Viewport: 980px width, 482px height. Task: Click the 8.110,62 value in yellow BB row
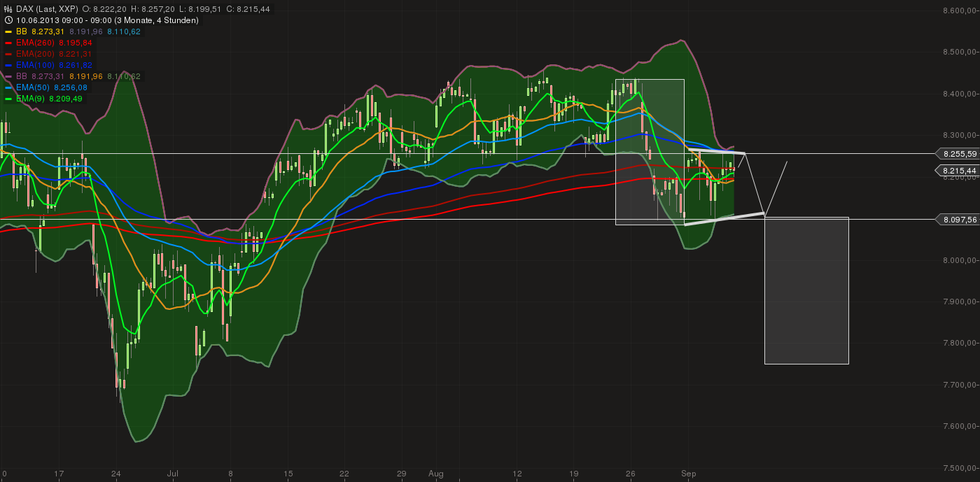point(124,31)
